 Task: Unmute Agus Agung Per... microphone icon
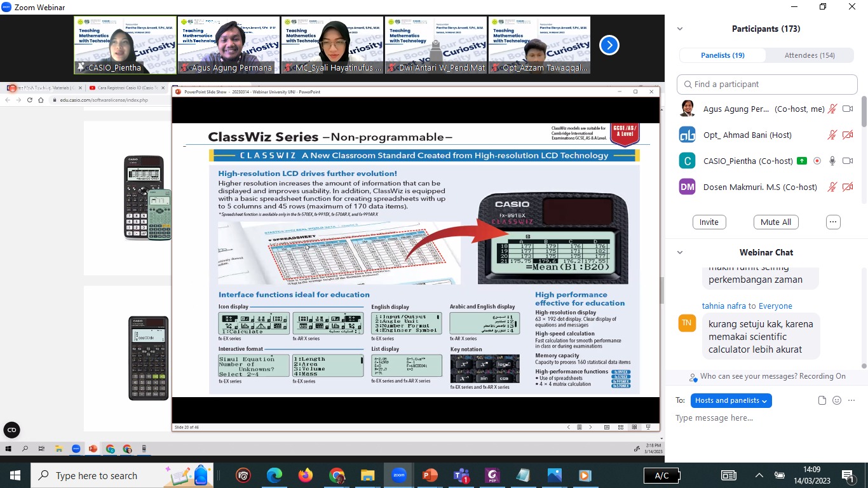coord(832,109)
